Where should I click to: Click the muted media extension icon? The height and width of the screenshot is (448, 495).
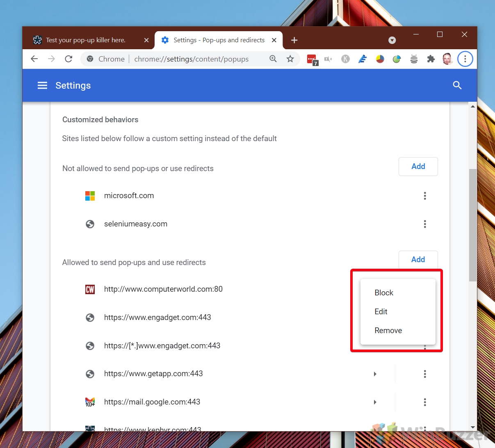coord(328,59)
